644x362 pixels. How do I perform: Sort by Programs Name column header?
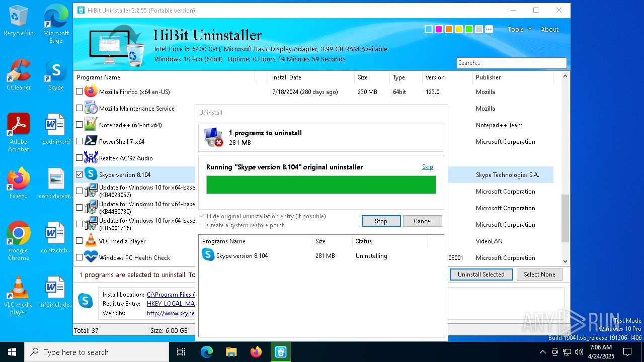(164, 77)
